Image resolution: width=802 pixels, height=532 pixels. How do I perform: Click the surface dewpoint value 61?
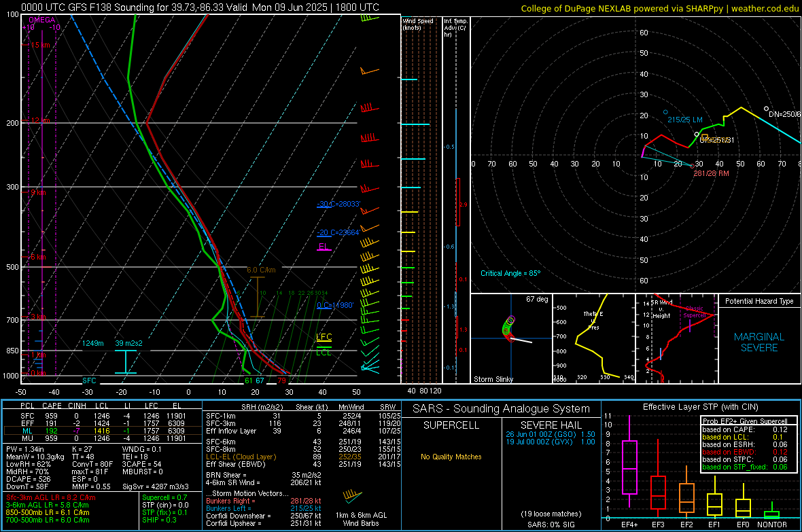click(x=249, y=380)
